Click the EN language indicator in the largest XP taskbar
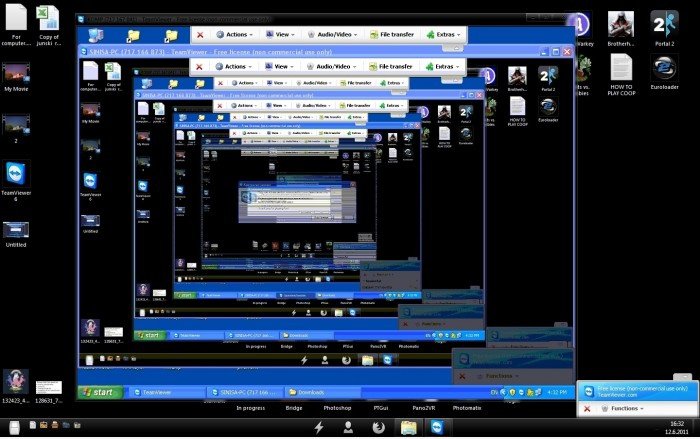The width and height of the screenshot is (700, 439). [494, 392]
